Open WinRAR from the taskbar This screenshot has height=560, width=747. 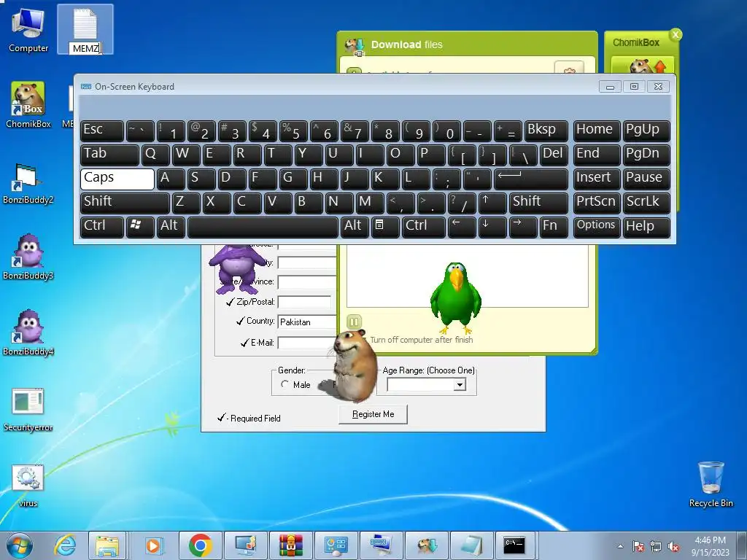click(x=290, y=545)
